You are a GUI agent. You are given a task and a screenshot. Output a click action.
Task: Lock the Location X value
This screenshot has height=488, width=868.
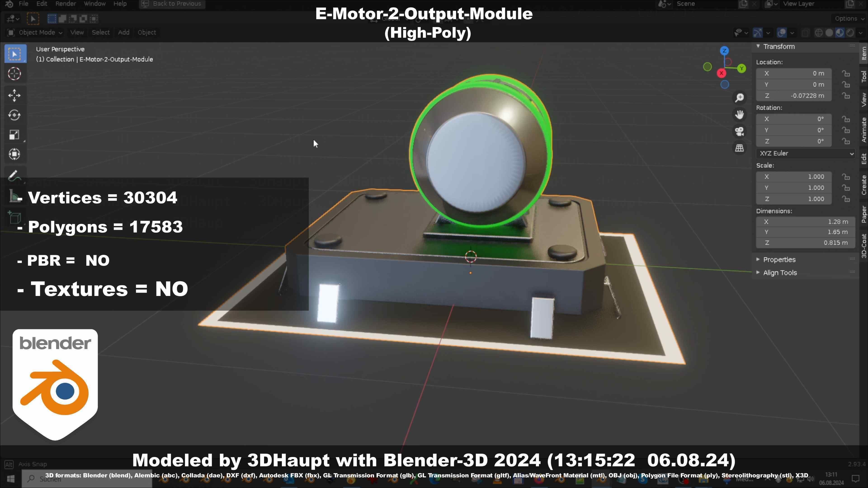point(846,73)
